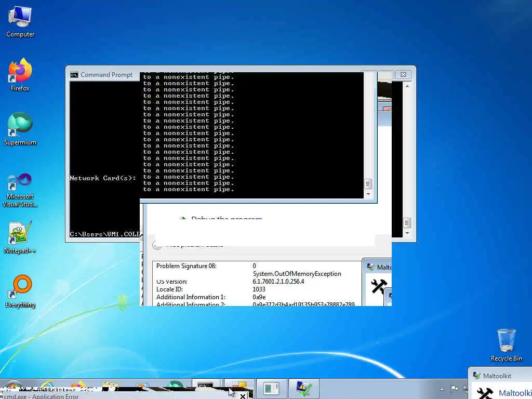
Task: Click the Maltoolkit hammer-and-wrench icon behind dialog
Action: (379, 287)
